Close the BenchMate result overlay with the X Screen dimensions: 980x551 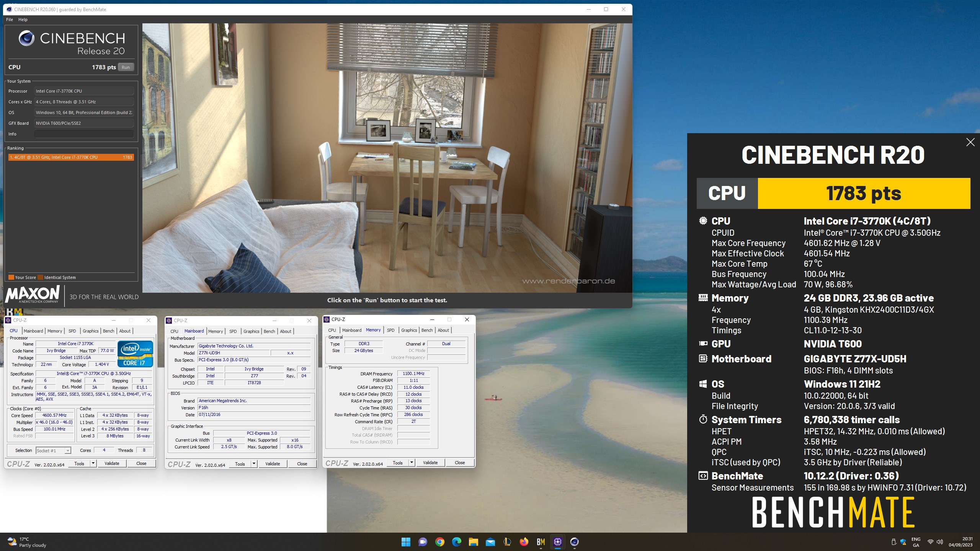(970, 142)
